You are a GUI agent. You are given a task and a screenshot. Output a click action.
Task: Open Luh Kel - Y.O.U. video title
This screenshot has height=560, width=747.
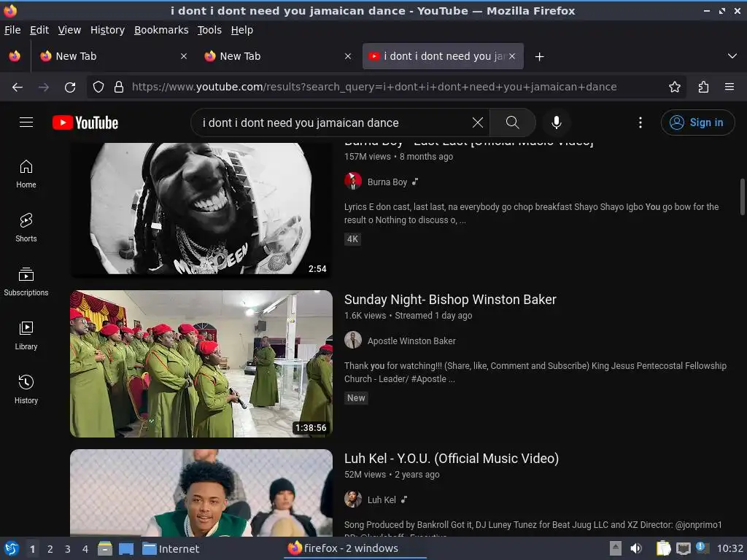(452, 459)
